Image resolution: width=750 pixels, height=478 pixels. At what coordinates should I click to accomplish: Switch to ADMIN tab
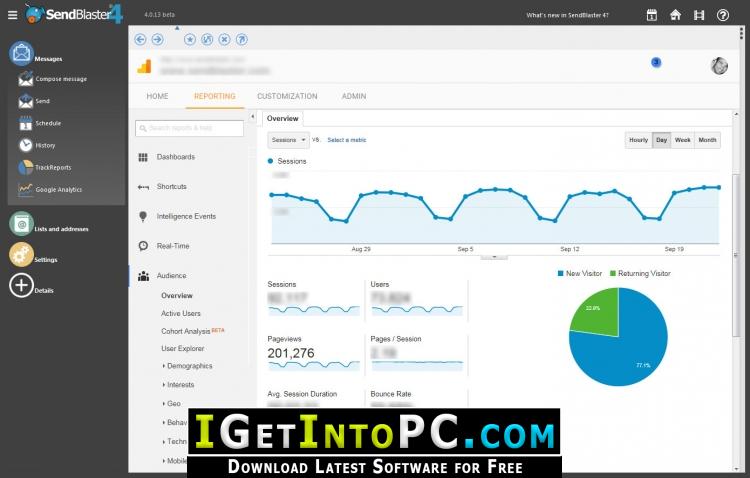point(354,96)
